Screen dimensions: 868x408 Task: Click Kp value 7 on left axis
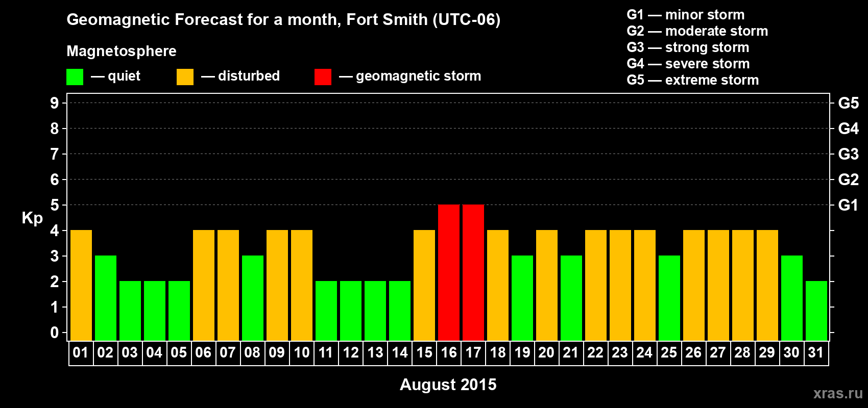click(55, 154)
